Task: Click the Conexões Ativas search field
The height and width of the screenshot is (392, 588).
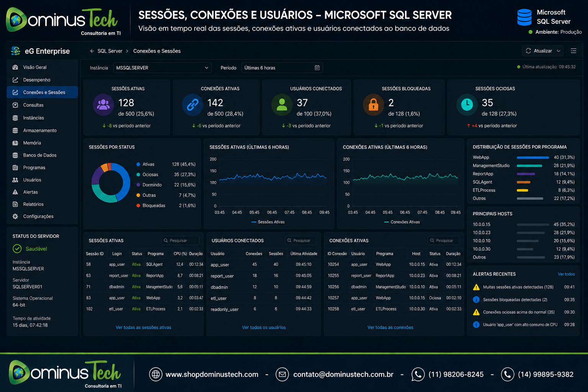Action: click(x=443, y=240)
